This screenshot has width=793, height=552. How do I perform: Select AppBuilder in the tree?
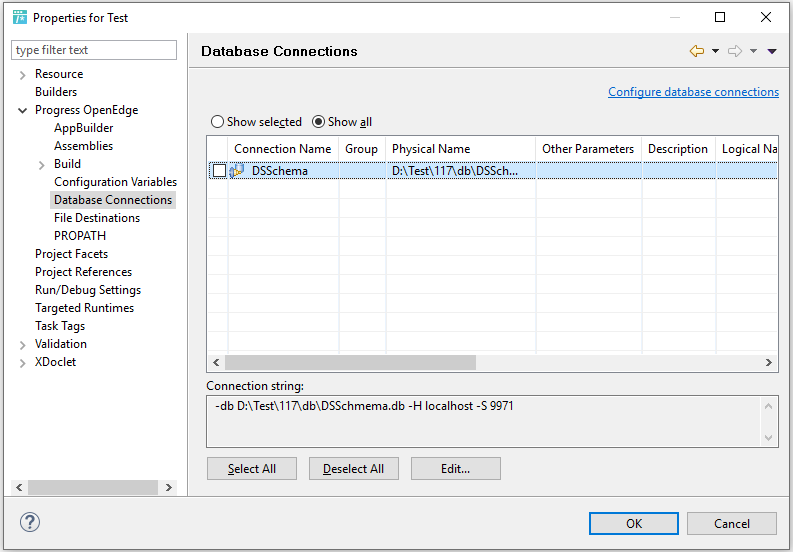pos(83,128)
